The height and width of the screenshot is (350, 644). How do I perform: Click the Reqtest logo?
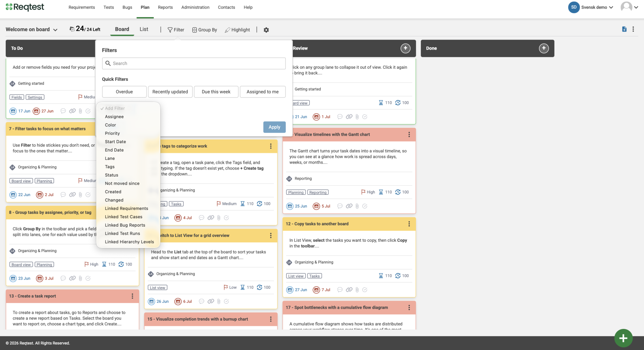tap(25, 7)
